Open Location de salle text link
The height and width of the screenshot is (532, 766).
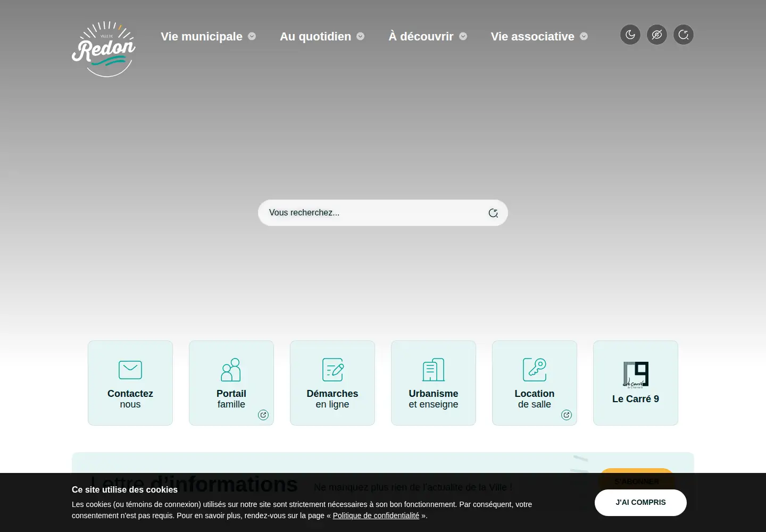click(535, 399)
